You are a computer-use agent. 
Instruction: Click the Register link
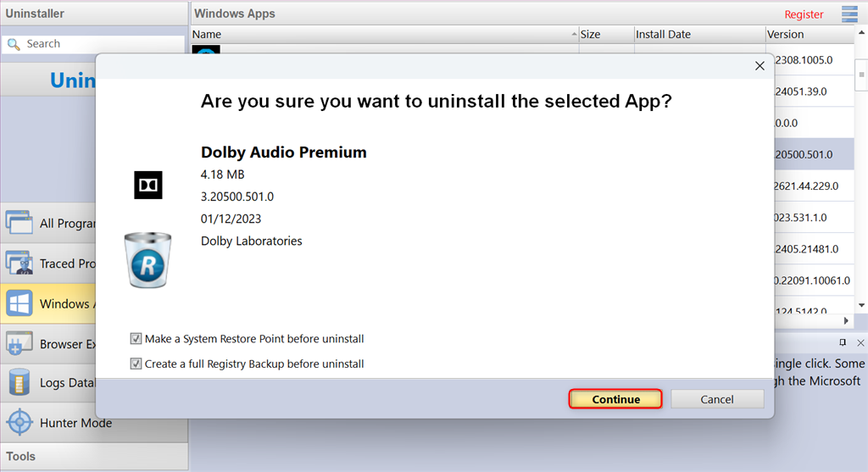pos(804,14)
